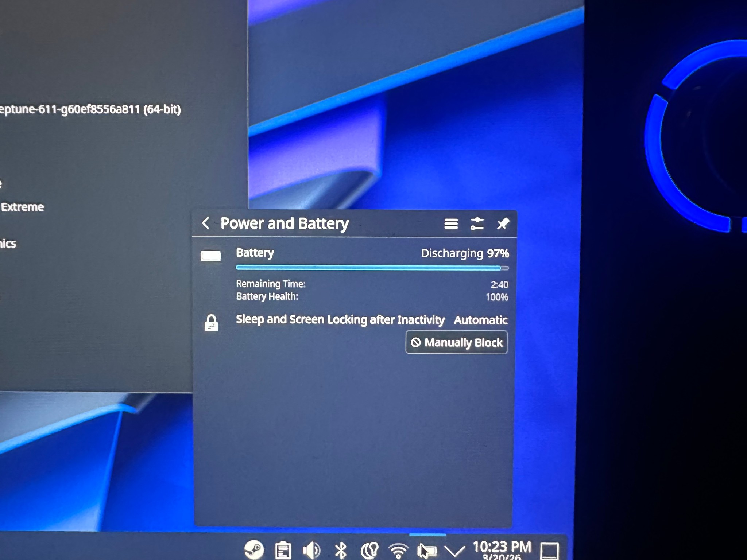Open audio volume tray icon
This screenshot has width=747, height=560.
tap(311, 550)
